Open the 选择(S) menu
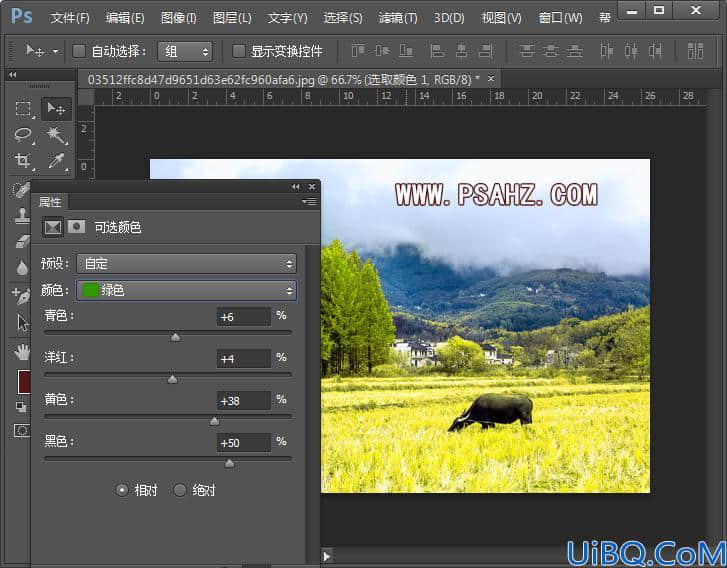The image size is (727, 568). pos(343,18)
